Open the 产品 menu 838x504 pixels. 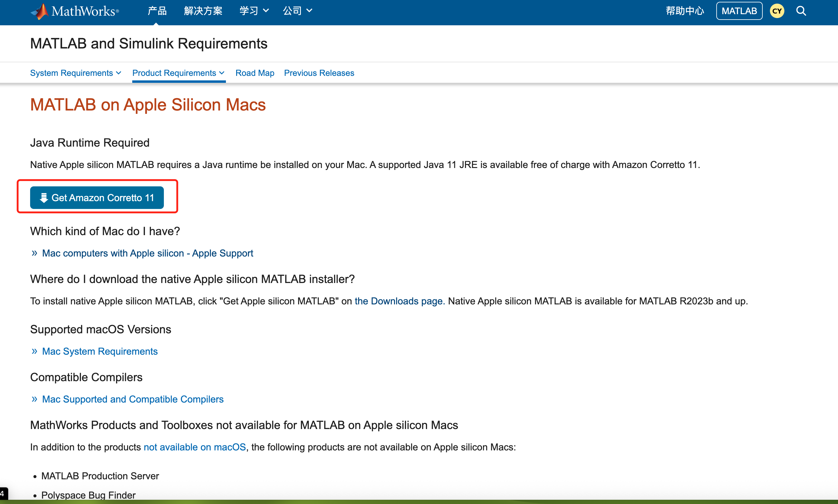point(157,11)
